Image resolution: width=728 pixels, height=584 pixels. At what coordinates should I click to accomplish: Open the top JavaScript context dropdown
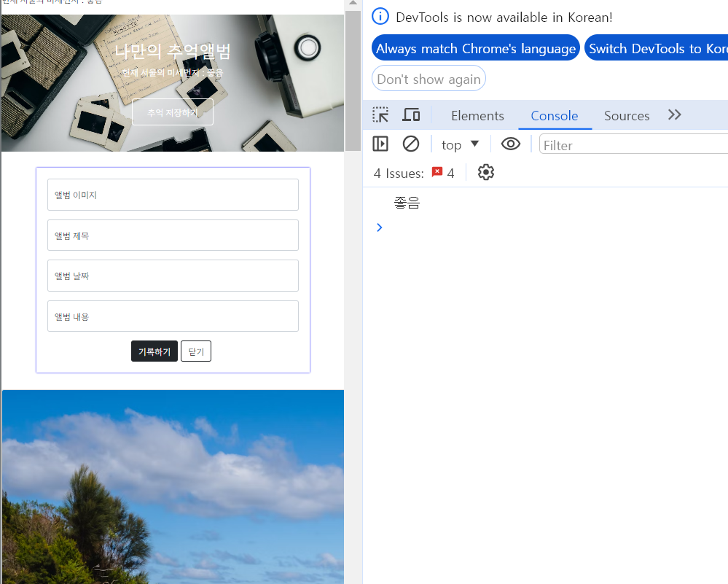click(x=460, y=144)
